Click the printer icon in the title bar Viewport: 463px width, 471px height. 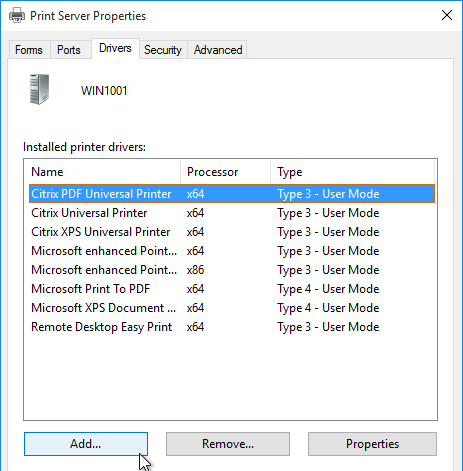coord(17,15)
